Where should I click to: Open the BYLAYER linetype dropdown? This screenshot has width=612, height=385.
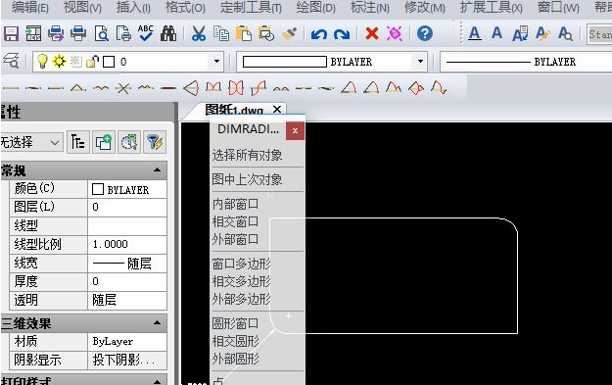click(x=526, y=62)
